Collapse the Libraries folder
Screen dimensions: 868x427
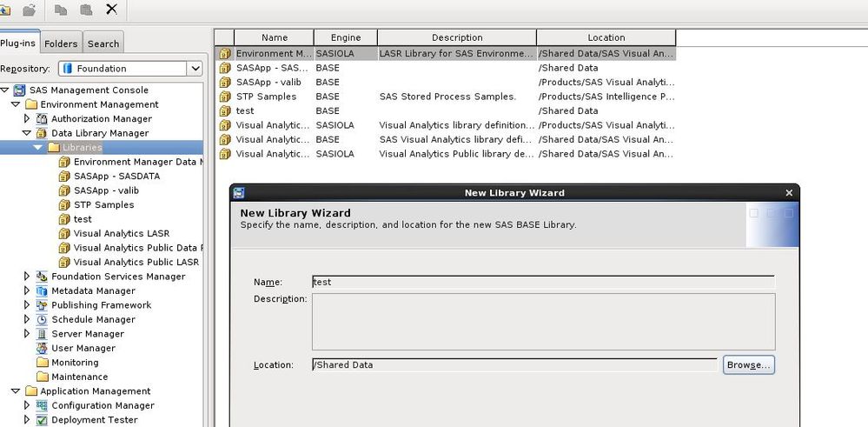[37, 147]
